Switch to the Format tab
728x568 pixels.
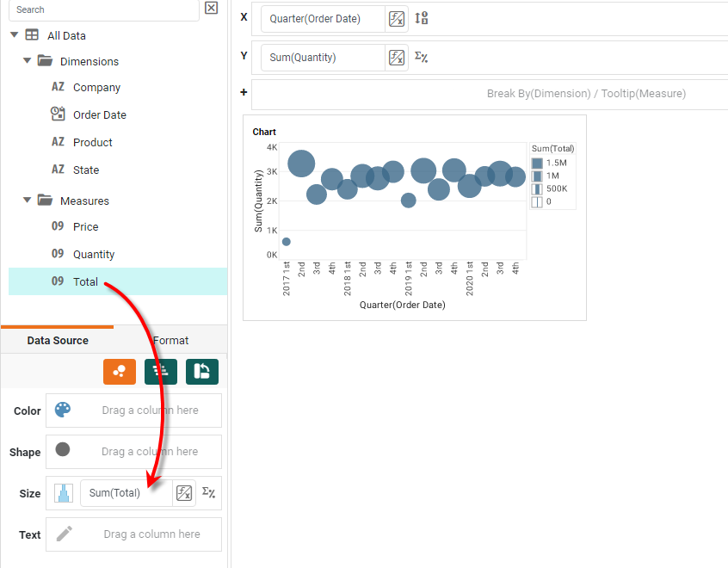point(170,341)
